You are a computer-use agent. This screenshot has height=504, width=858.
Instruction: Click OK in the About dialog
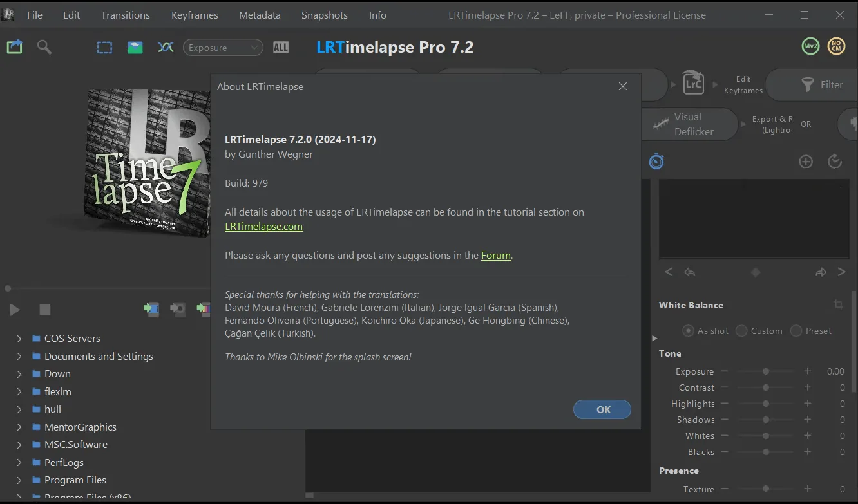point(602,409)
